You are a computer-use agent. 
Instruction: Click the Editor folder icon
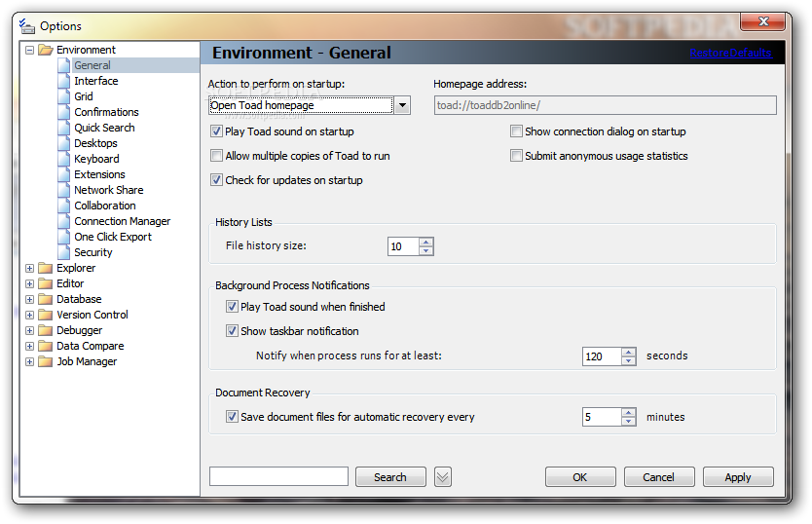point(46,283)
